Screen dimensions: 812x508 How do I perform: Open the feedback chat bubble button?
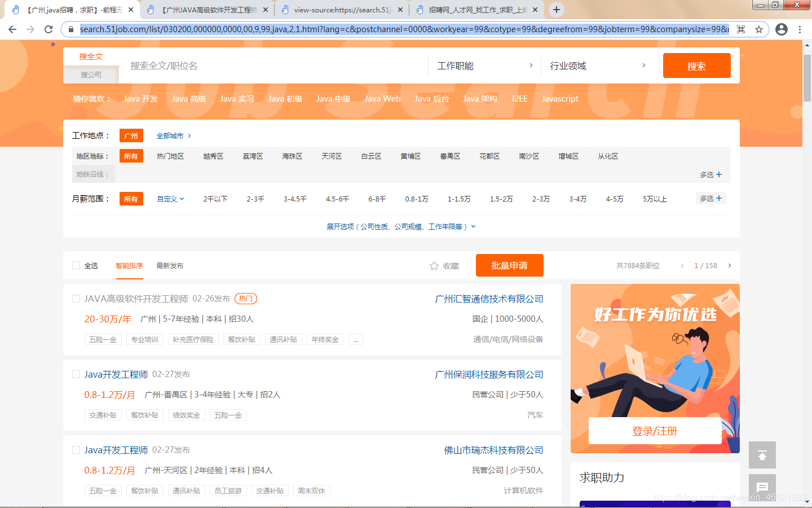(762, 487)
